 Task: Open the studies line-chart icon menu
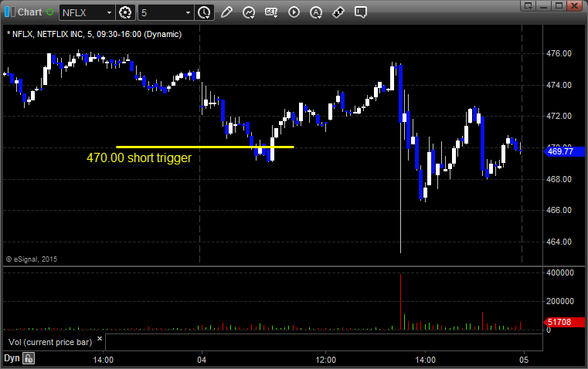point(249,12)
